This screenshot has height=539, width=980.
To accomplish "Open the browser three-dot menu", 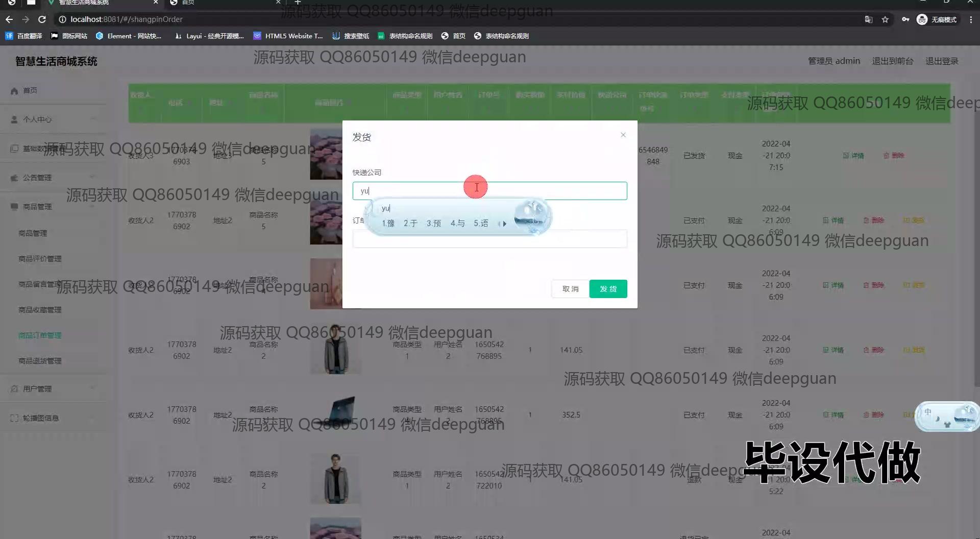I will [971, 19].
